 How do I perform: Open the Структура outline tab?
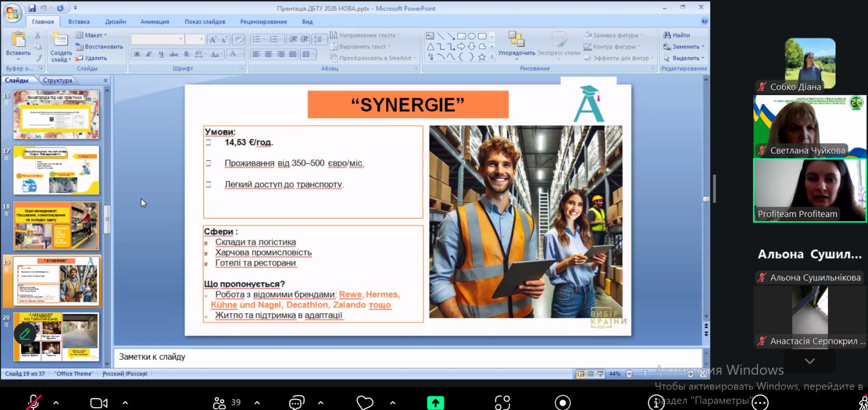58,80
